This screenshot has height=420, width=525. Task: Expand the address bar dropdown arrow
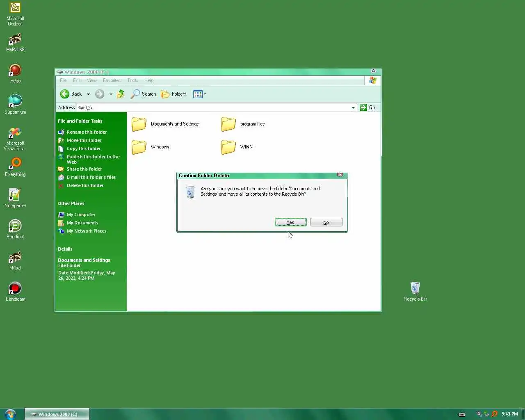coord(353,107)
